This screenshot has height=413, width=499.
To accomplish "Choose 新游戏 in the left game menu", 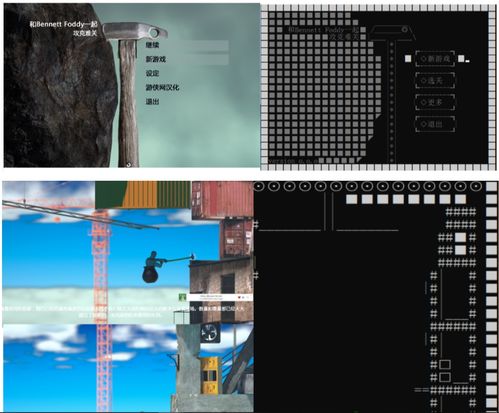I will click(155, 59).
